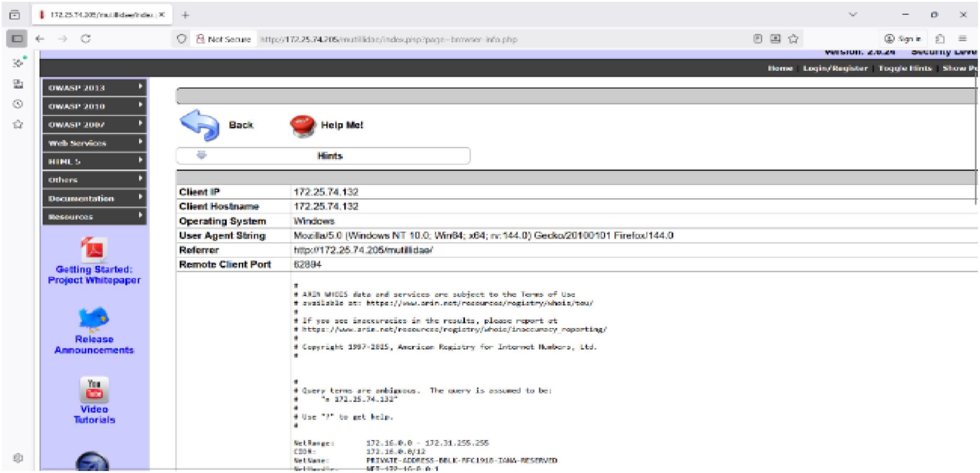Bookmark this page with the star

click(793, 39)
